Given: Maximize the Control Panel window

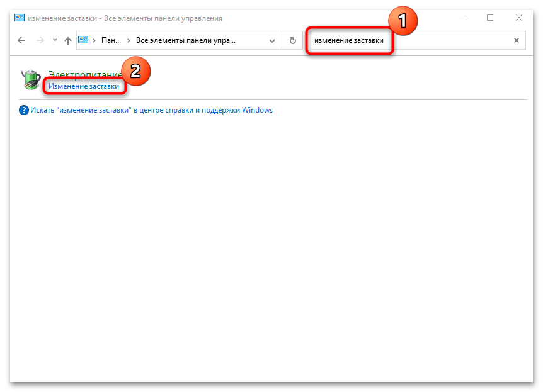Looking at the screenshot, I should (x=490, y=18).
